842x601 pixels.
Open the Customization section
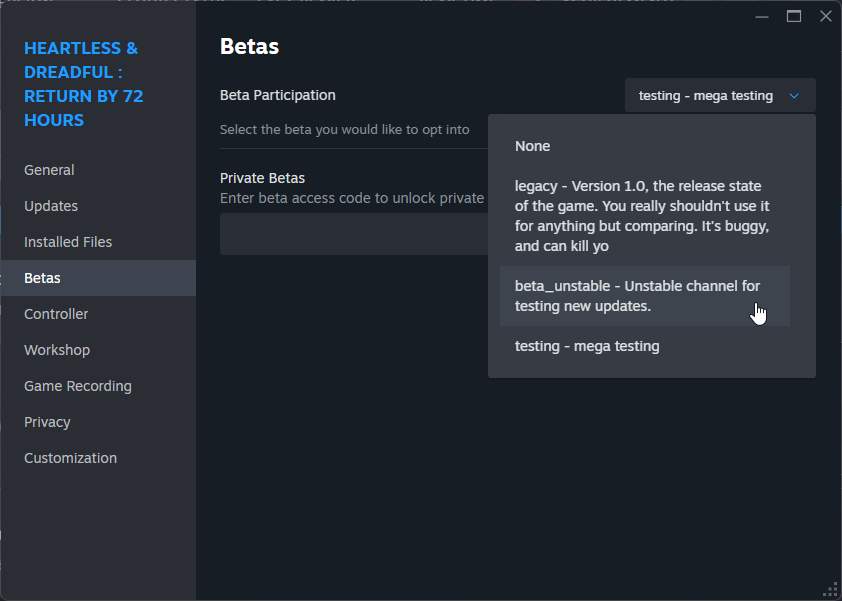(98, 458)
